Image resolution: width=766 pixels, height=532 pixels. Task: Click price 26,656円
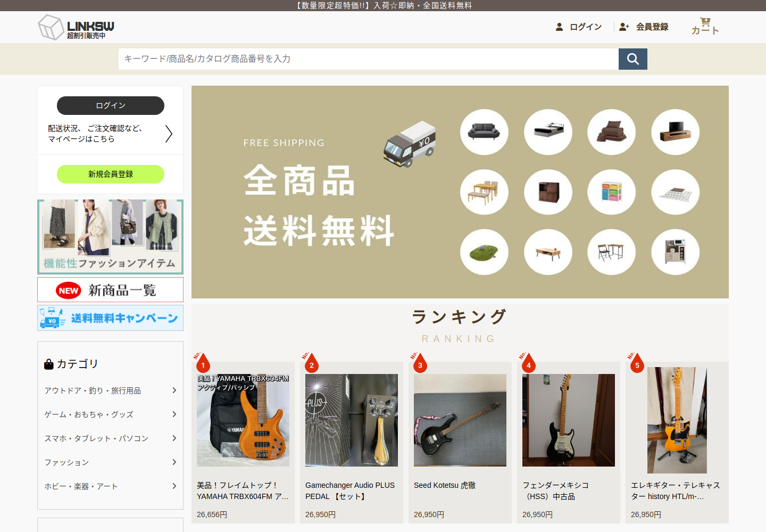pos(212,514)
